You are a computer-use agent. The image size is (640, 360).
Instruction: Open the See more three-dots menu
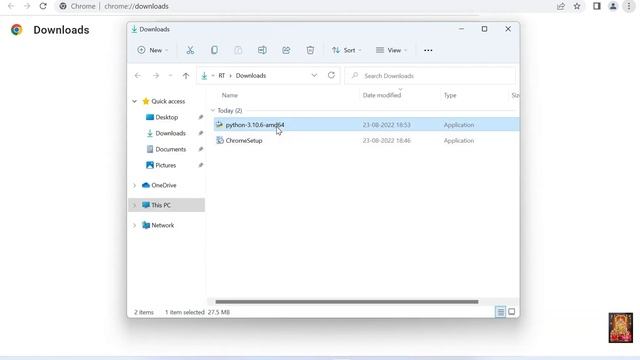428,50
